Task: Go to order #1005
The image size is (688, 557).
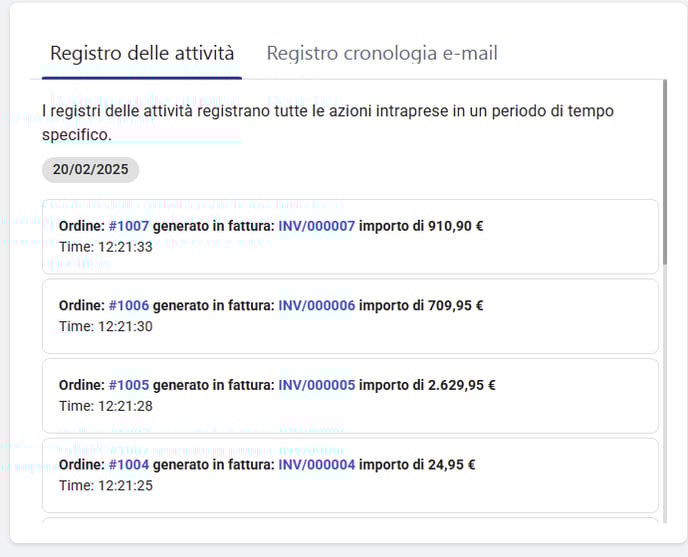Action: (x=128, y=385)
